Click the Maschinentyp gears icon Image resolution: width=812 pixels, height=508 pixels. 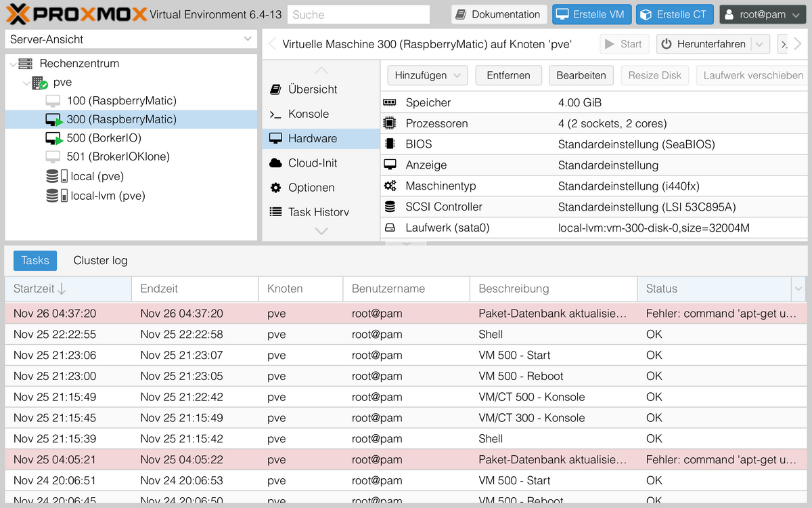coord(390,186)
